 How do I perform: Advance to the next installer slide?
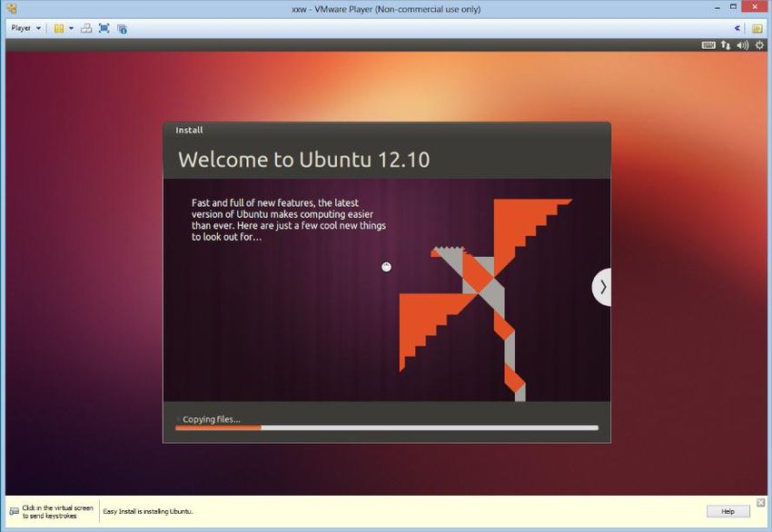coord(601,287)
